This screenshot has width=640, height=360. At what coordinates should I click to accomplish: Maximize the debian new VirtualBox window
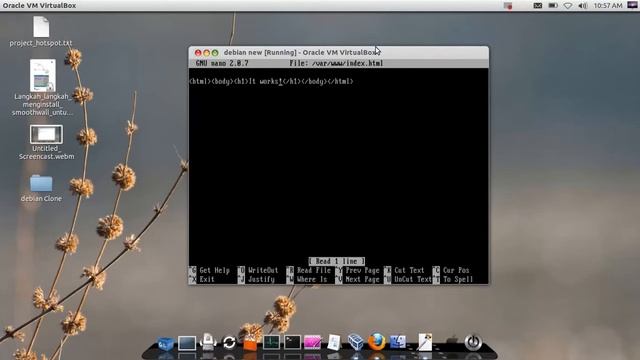215,53
